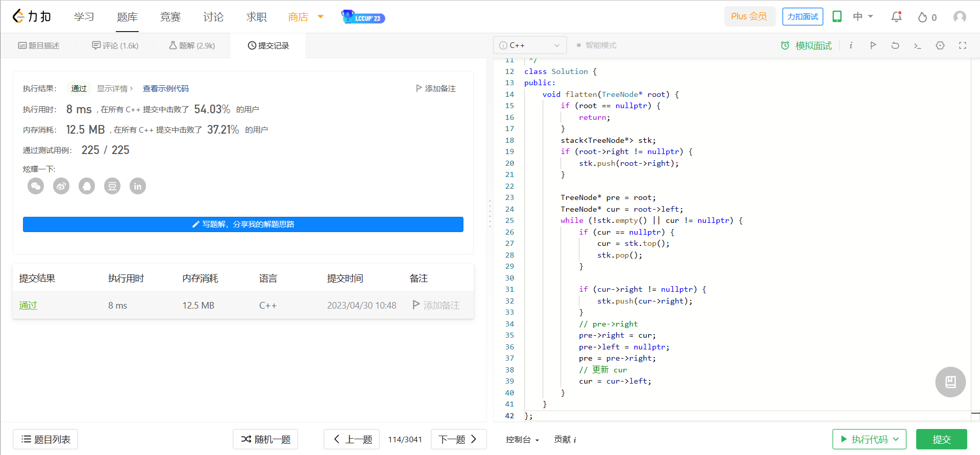Place cursor on code line 25
Viewport: 980px width, 455px height.
651,220
